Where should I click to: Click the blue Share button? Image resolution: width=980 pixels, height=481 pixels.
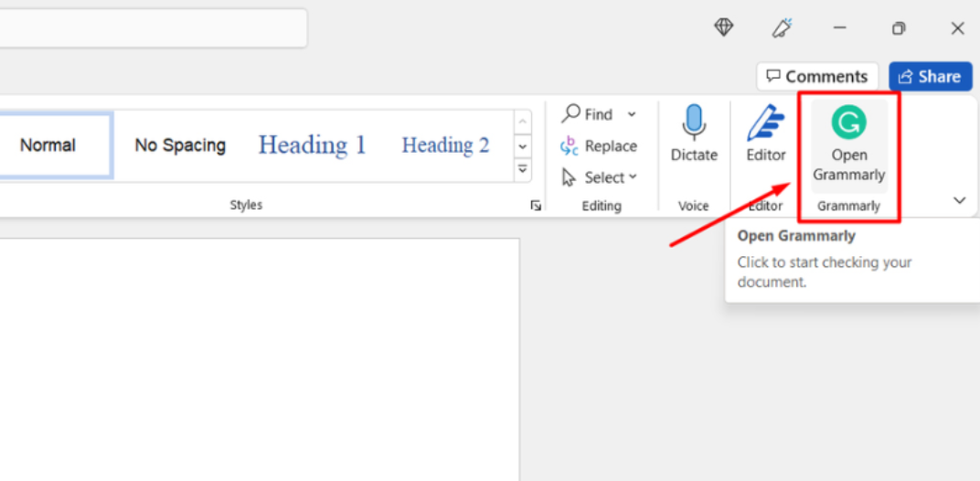coord(930,76)
